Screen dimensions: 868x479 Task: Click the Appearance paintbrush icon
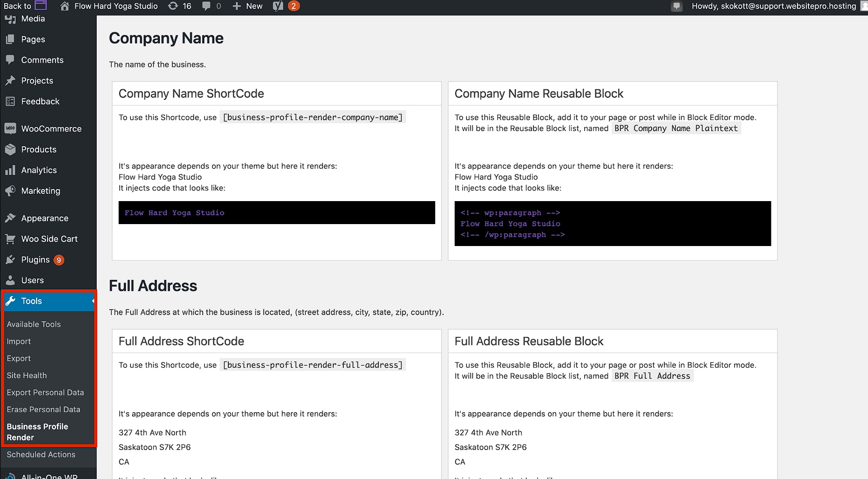coord(10,218)
